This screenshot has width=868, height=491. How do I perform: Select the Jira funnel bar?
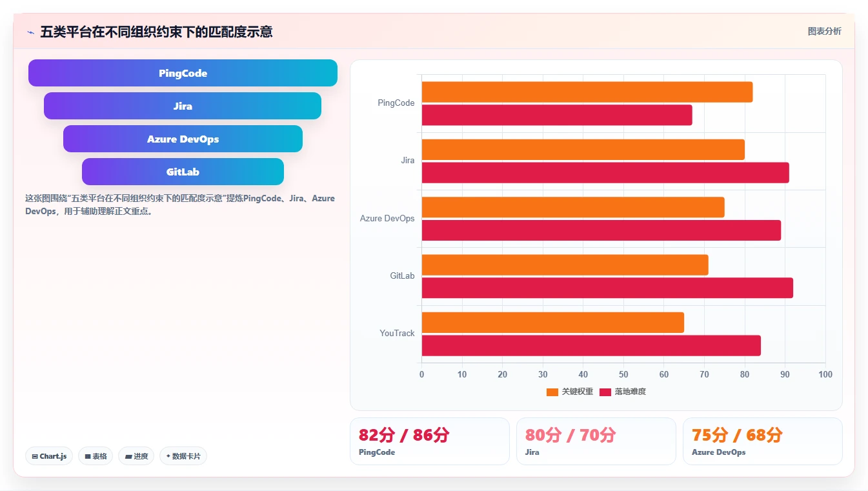pos(183,106)
